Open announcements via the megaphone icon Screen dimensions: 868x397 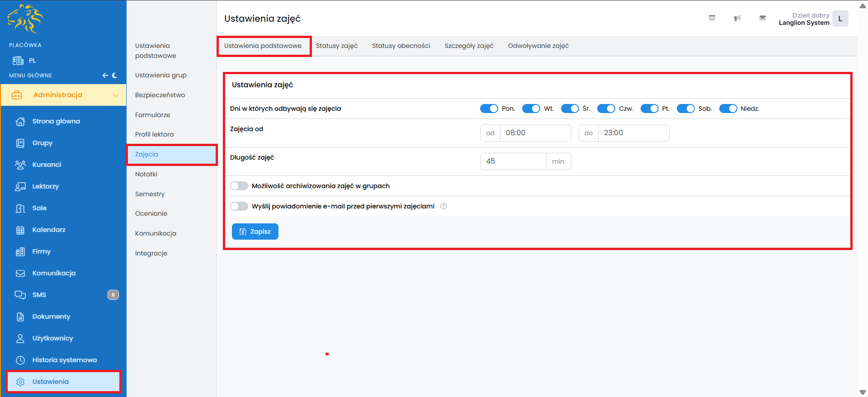coord(737,18)
